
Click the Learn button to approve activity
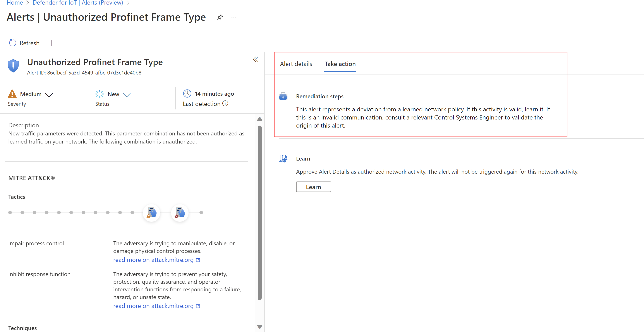(313, 186)
